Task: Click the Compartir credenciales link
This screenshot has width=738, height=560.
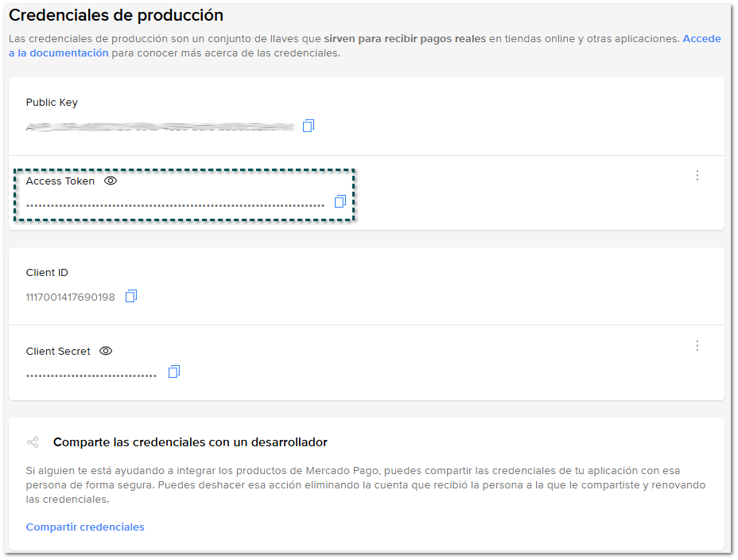Action: pyautogui.click(x=85, y=527)
